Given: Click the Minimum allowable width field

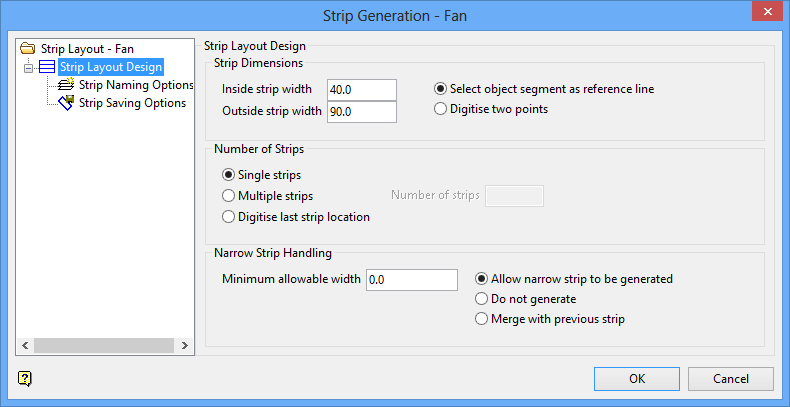Looking at the screenshot, I should click(x=411, y=280).
